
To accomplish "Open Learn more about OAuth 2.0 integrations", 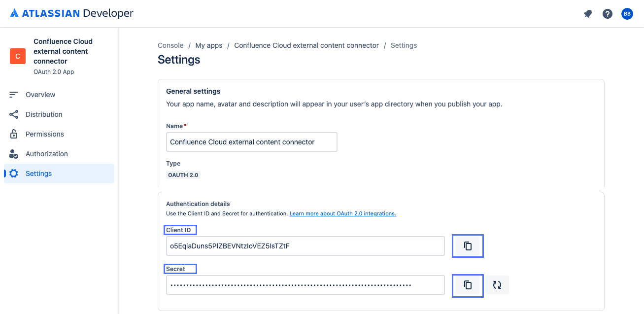I will (343, 213).
